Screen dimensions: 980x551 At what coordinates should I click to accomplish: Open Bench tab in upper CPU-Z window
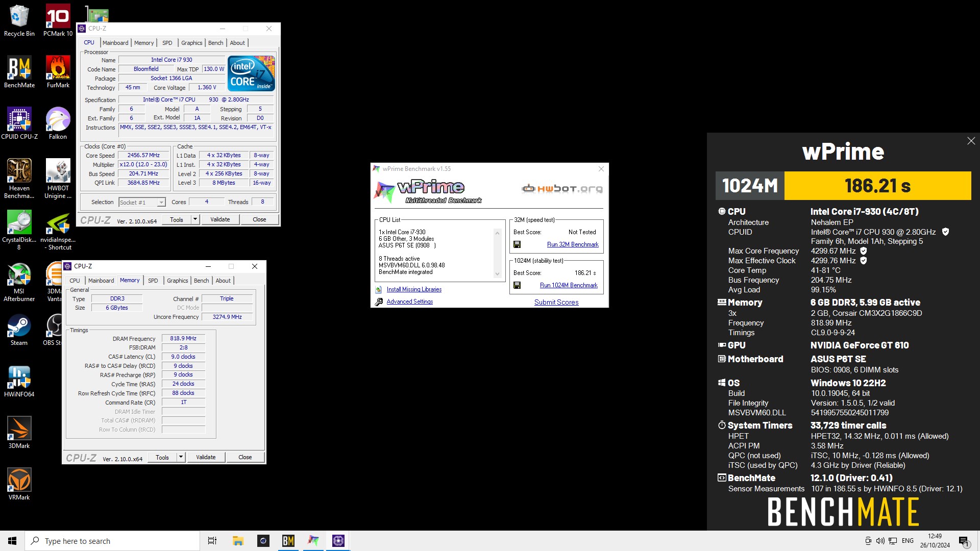tap(216, 43)
